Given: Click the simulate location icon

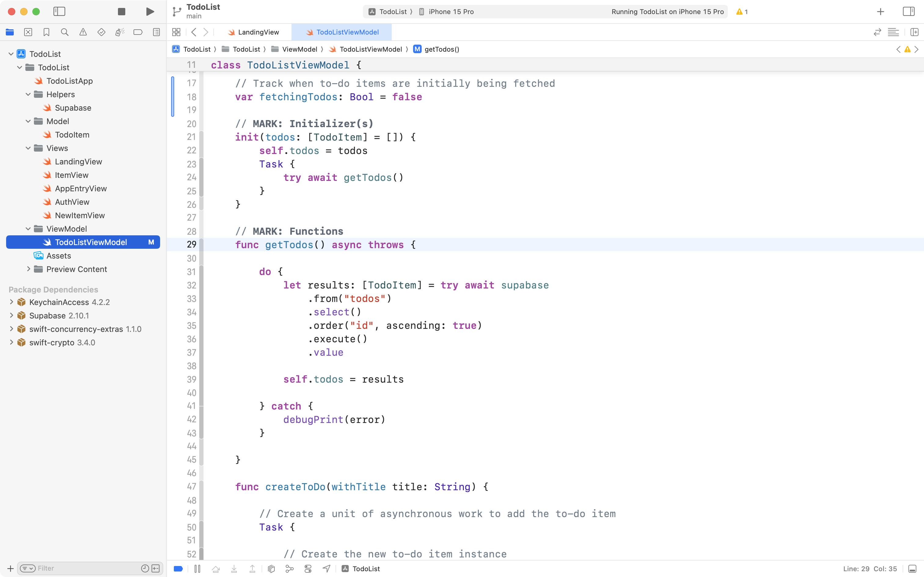Looking at the screenshot, I should click(326, 568).
